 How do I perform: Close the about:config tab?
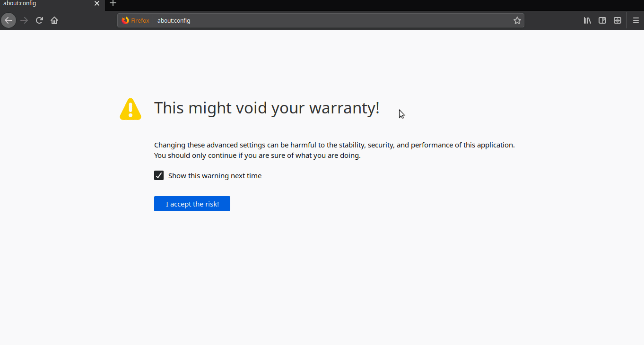tap(97, 4)
